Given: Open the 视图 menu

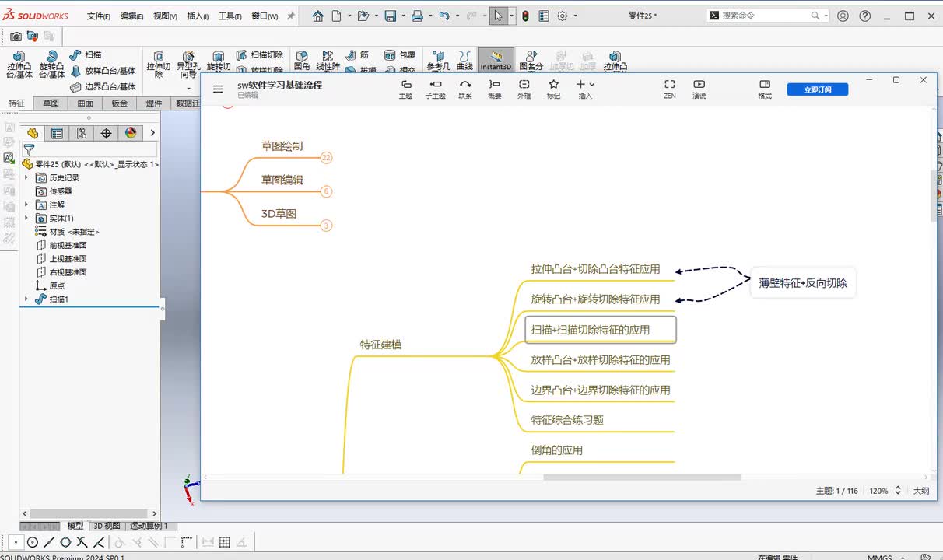Looking at the screenshot, I should 165,16.
